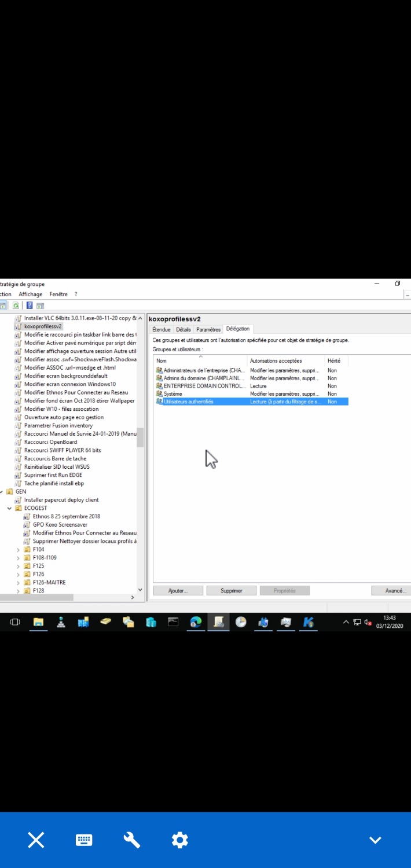411x868 pixels.
Task: Select the Système row in delegation list
Action: (x=173, y=393)
